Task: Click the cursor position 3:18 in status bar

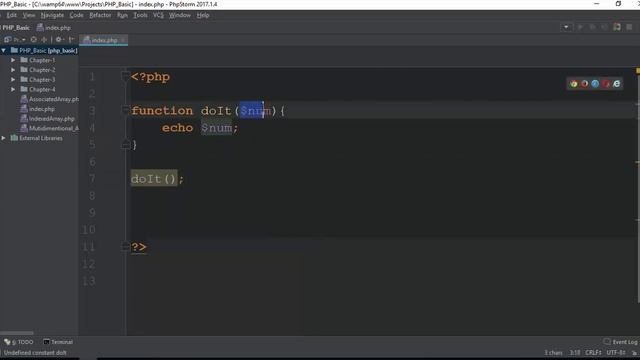Action: point(575,352)
